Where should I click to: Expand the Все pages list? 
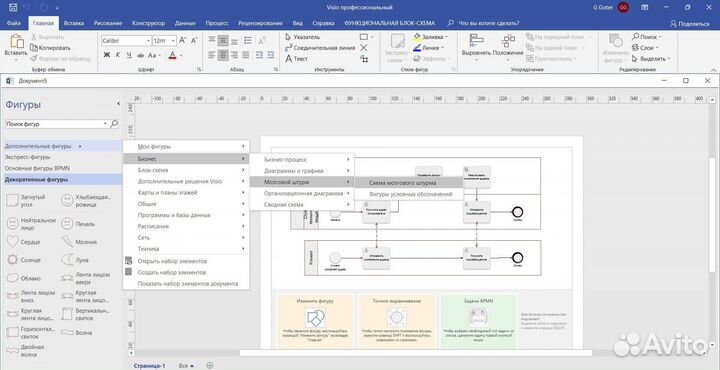(186, 365)
